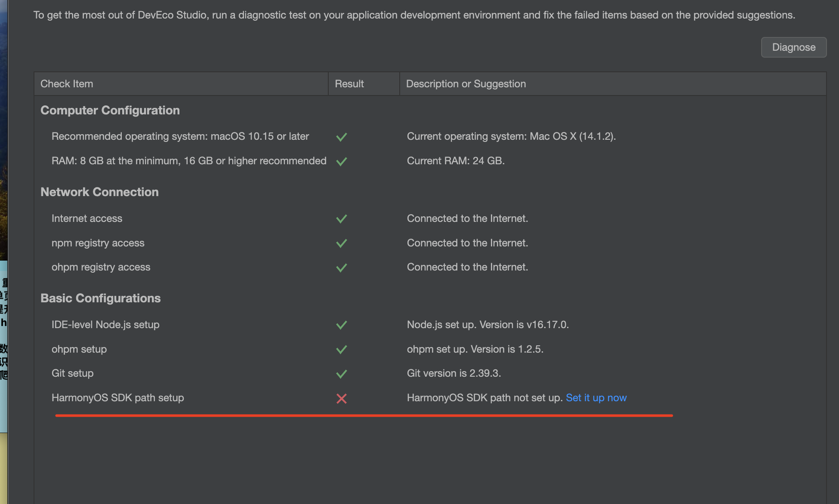Open the 'Set it up now' link
Image resolution: width=839 pixels, height=504 pixels.
[x=596, y=398]
